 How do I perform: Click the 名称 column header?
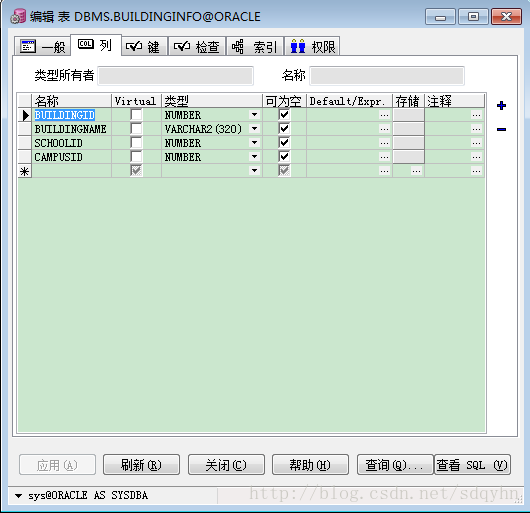pyautogui.click(x=71, y=101)
